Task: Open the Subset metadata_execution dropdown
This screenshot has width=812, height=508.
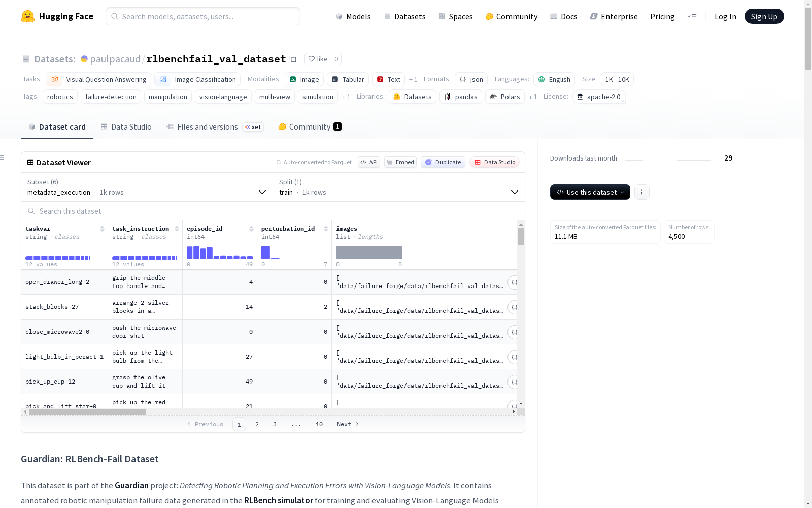Action: pos(147,187)
